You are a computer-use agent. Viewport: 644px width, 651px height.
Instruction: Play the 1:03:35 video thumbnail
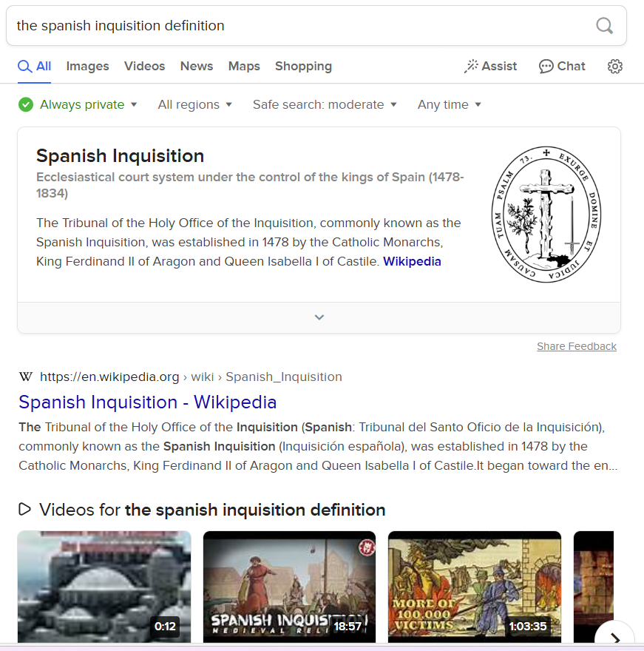(x=474, y=587)
